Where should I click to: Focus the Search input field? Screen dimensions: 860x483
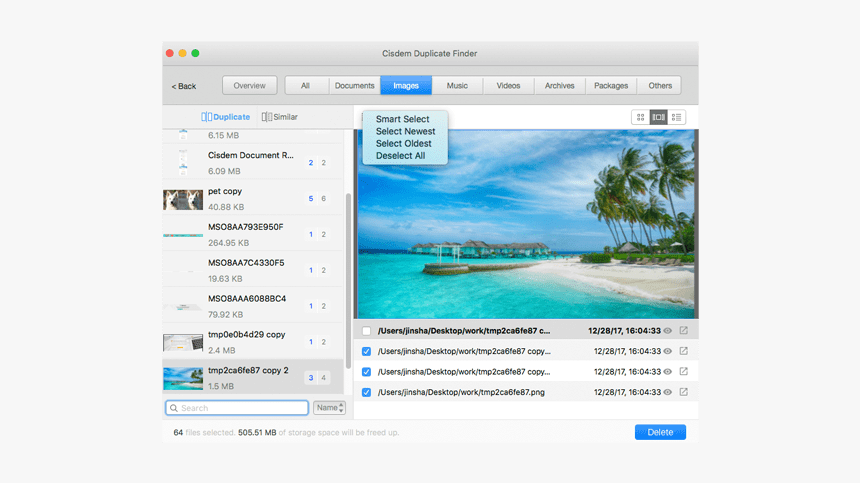pyautogui.click(x=237, y=408)
